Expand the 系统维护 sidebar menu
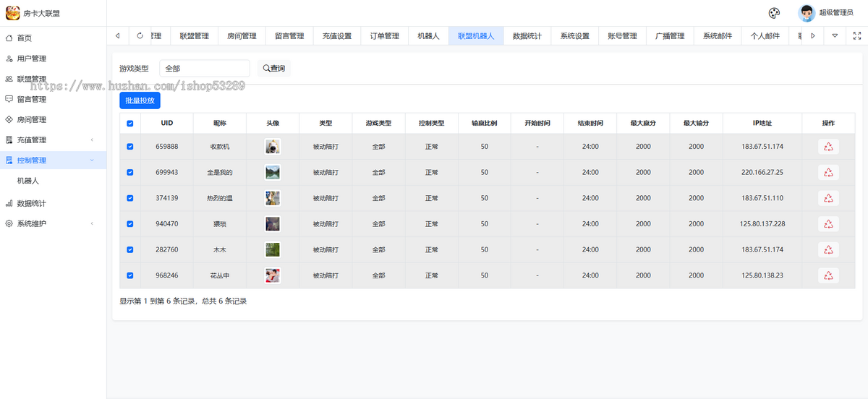The width and height of the screenshot is (868, 399). pos(53,223)
